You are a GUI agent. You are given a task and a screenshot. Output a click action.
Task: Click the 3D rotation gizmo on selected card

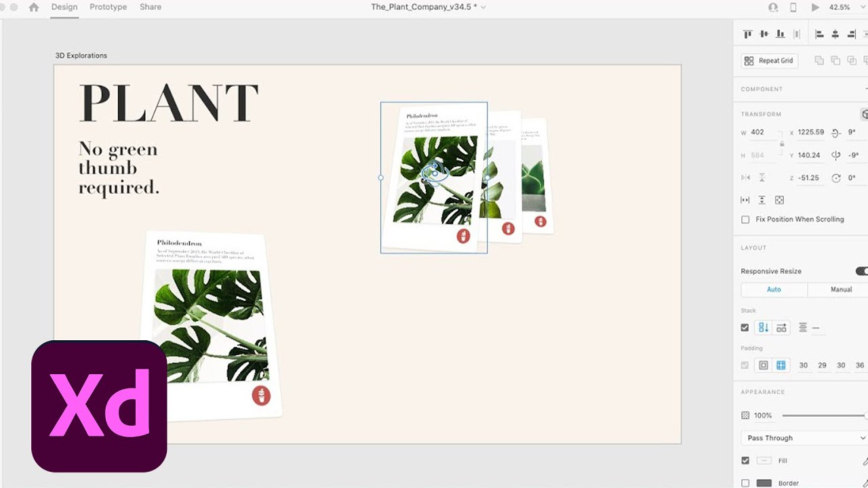tap(434, 173)
